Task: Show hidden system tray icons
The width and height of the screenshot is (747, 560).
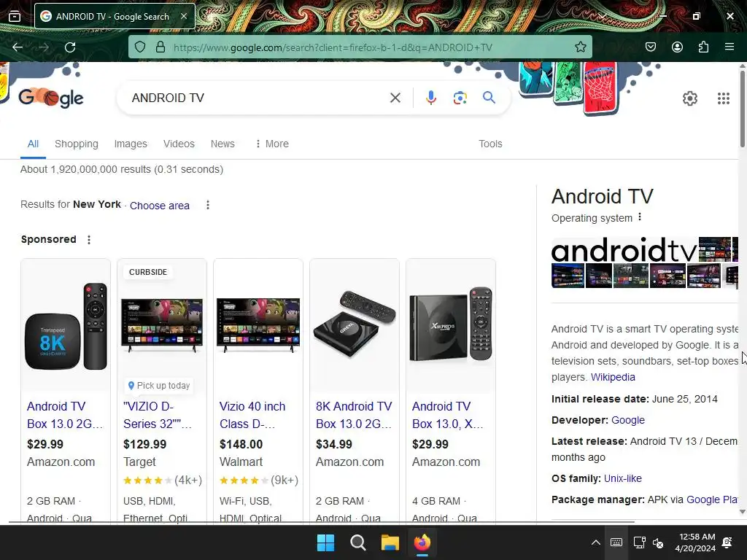Action: pyautogui.click(x=595, y=542)
